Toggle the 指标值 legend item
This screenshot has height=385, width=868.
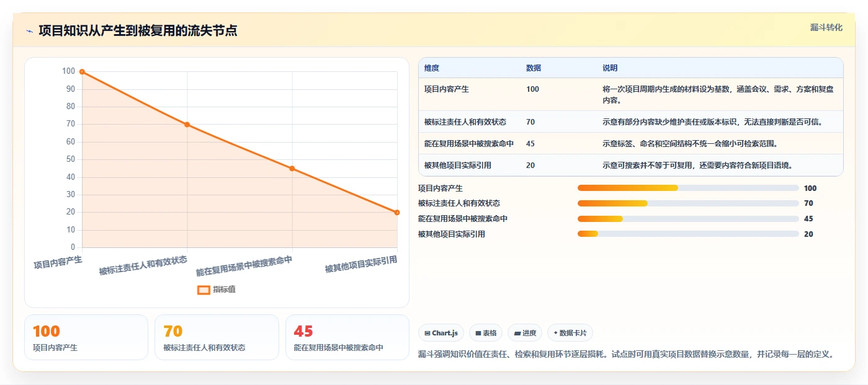[x=216, y=290]
